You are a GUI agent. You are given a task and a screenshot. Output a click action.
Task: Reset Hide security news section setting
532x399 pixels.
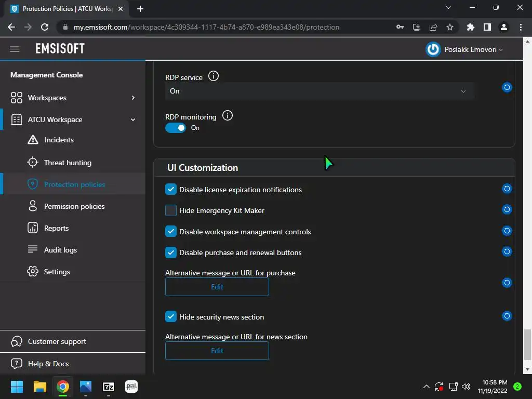(507, 316)
